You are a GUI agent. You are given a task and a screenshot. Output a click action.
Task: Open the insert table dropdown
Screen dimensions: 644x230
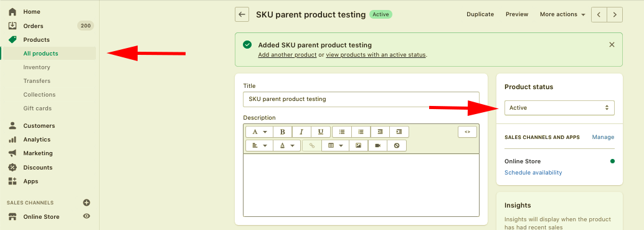point(336,146)
